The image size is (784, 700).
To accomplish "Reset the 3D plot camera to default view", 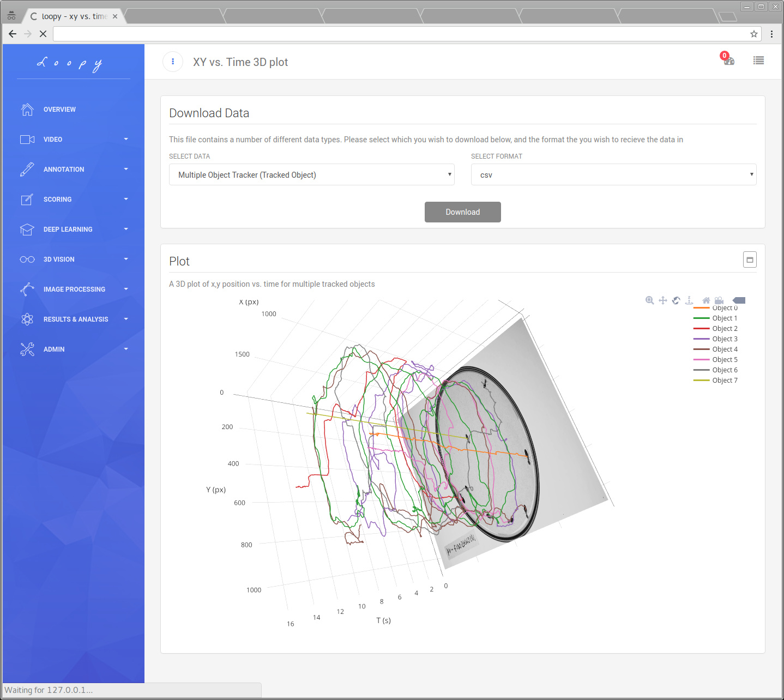I will (x=705, y=300).
